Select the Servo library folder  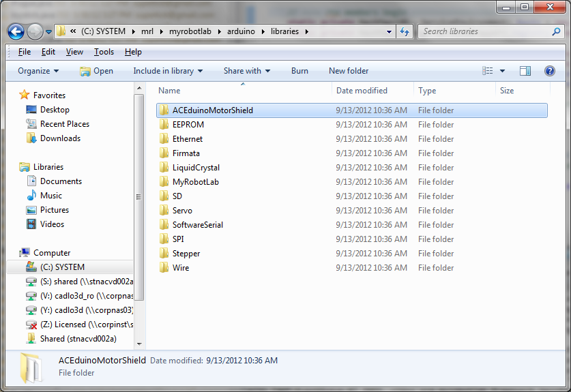pos(181,211)
